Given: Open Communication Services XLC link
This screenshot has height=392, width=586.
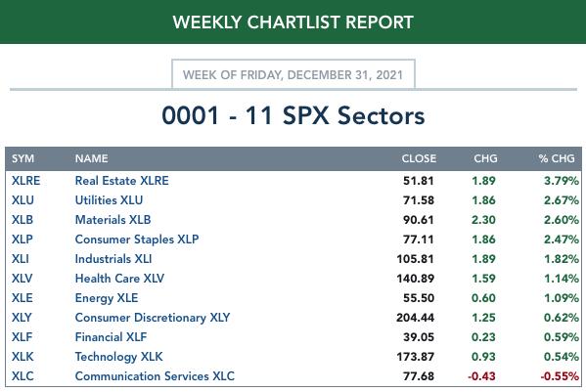Looking at the screenshot, I should tap(155, 376).
